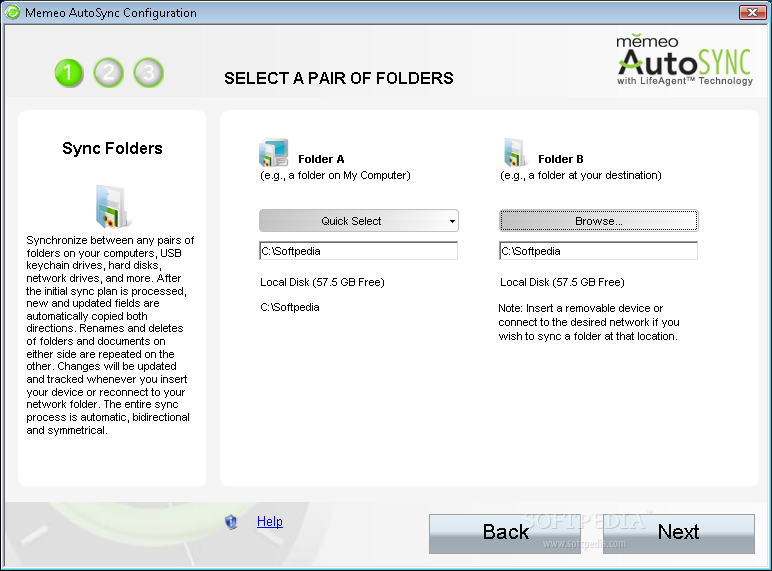Click the Browse... button for Folder B

599,221
